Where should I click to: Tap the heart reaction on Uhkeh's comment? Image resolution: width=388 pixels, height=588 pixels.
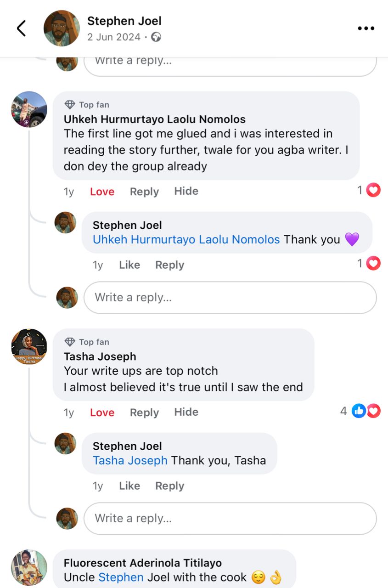point(373,190)
